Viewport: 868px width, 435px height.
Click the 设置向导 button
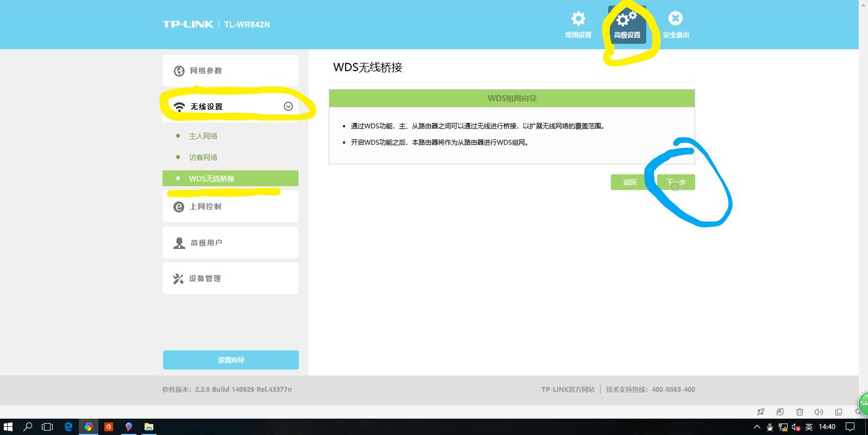tap(231, 360)
